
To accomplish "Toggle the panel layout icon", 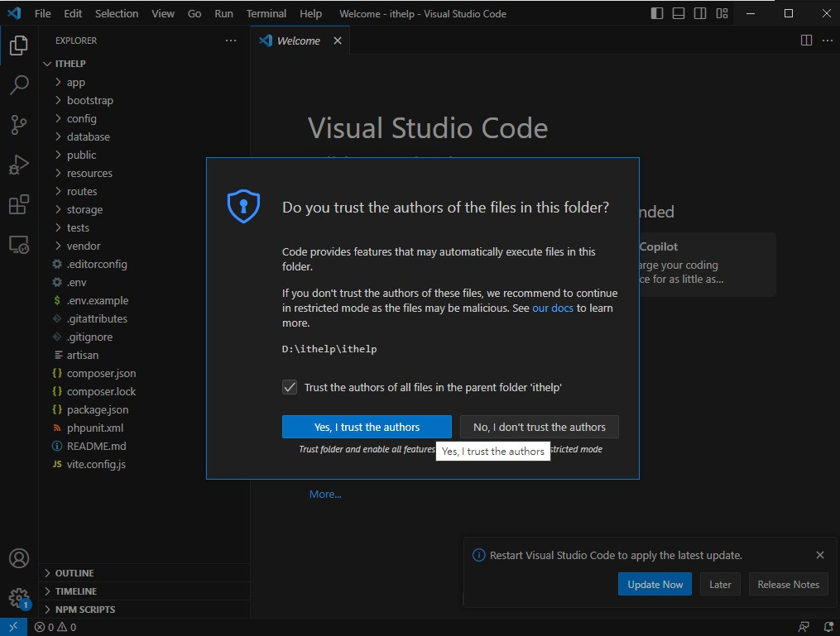I will 679,13.
